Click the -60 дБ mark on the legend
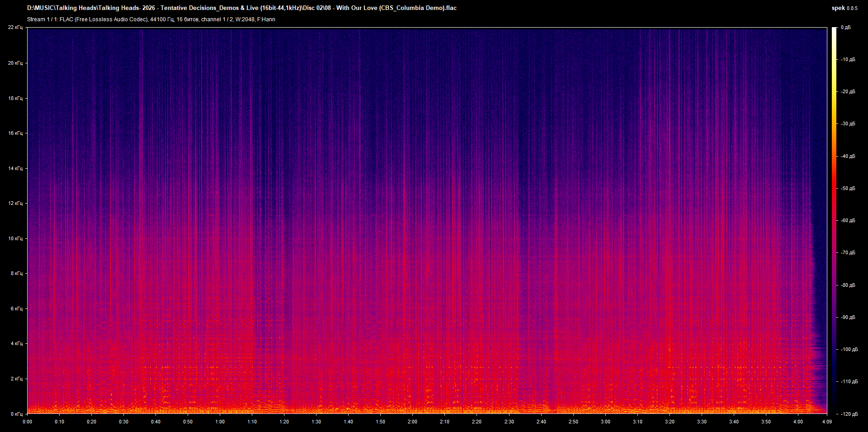This screenshot has width=868, height=432. coord(849,221)
